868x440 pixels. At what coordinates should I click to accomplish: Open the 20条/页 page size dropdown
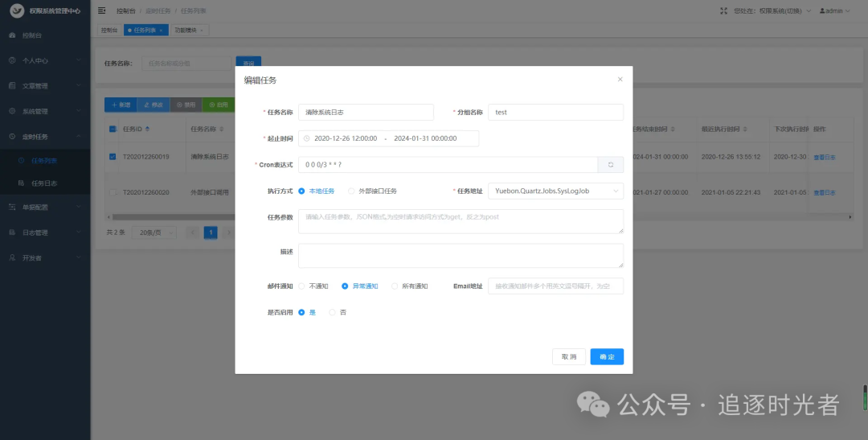pyautogui.click(x=154, y=232)
